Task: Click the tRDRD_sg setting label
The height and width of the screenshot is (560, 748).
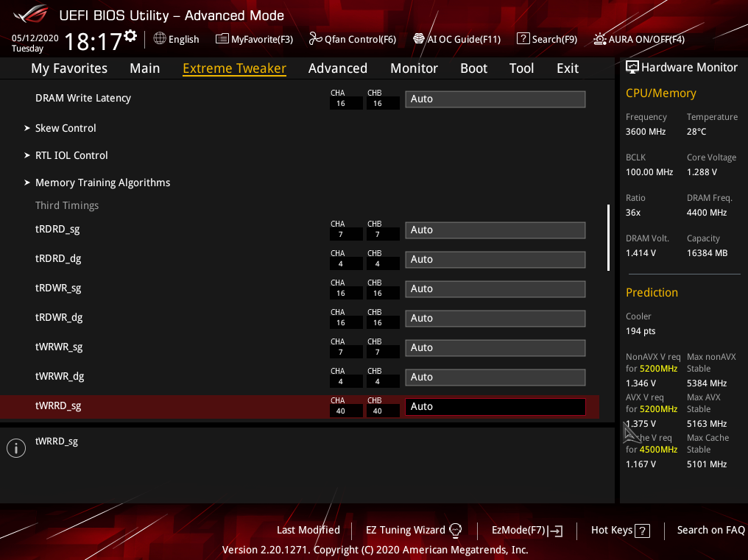Action: tap(57, 229)
